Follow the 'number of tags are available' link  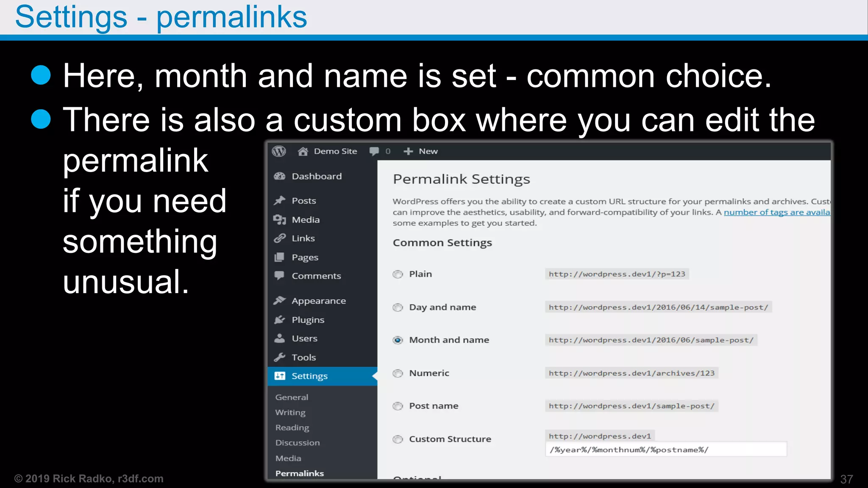[776, 212]
